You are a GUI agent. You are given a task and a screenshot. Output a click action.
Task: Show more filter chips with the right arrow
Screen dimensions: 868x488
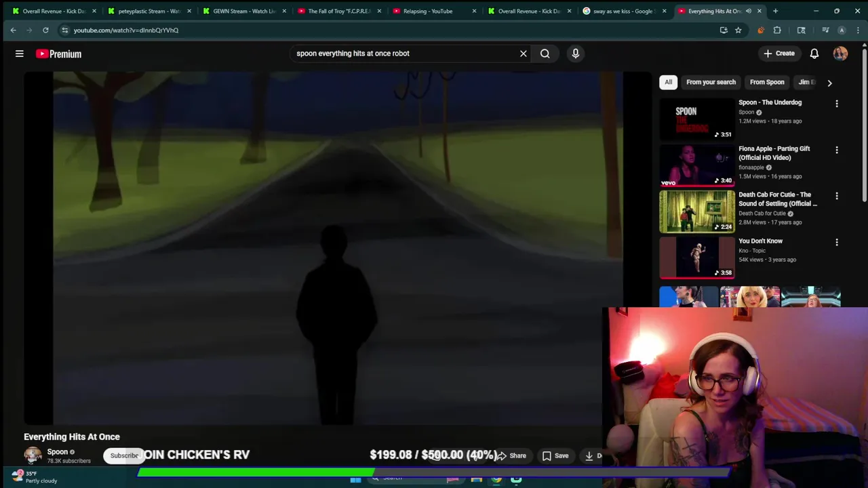click(829, 83)
